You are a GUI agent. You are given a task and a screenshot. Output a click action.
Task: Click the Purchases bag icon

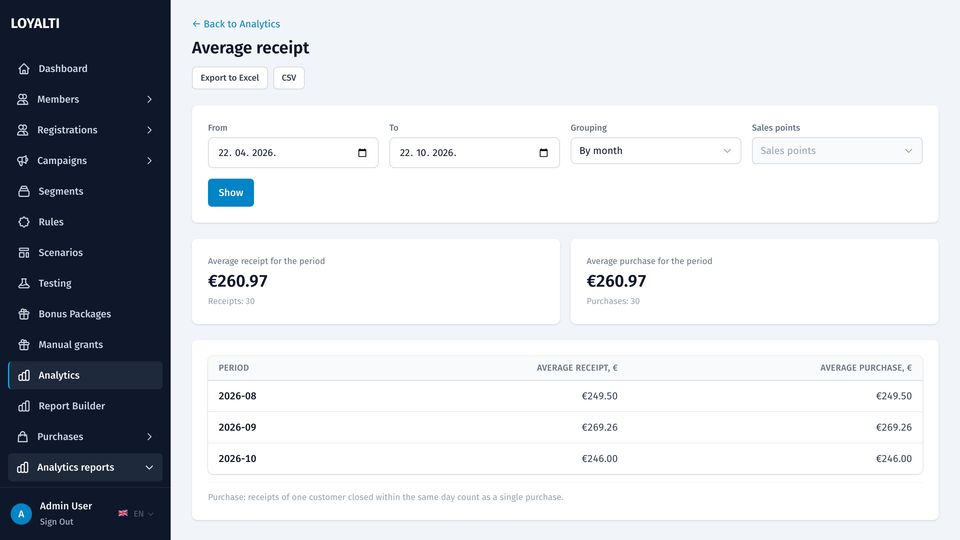pos(23,437)
